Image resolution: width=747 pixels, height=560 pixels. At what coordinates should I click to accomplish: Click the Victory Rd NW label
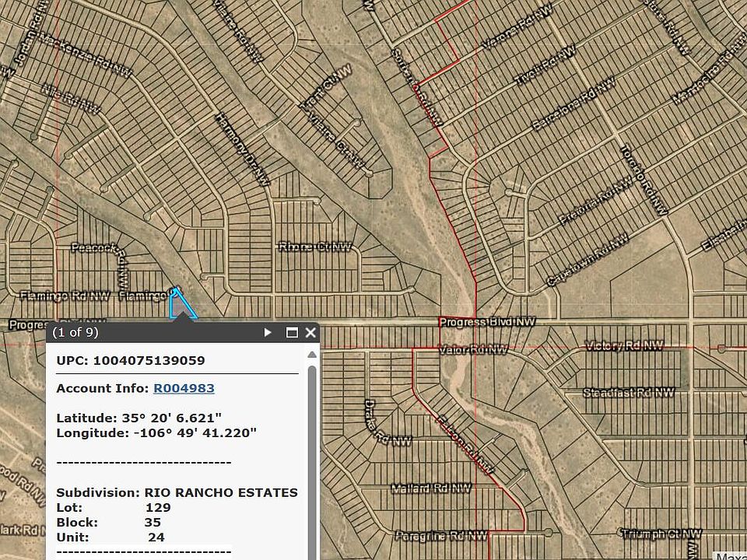(x=624, y=346)
